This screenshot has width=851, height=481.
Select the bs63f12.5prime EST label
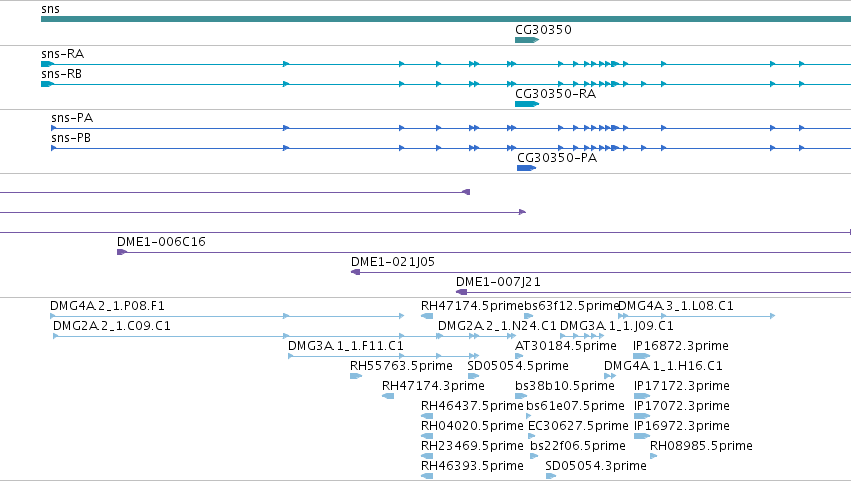pos(571,306)
